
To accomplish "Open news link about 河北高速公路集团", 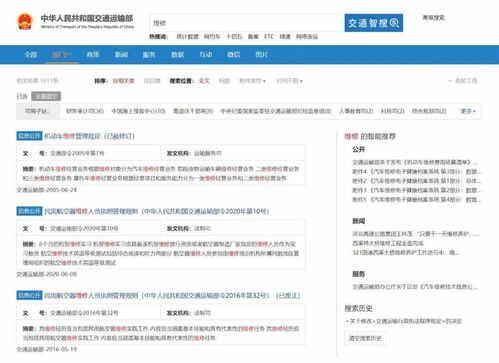I will click(416, 234).
